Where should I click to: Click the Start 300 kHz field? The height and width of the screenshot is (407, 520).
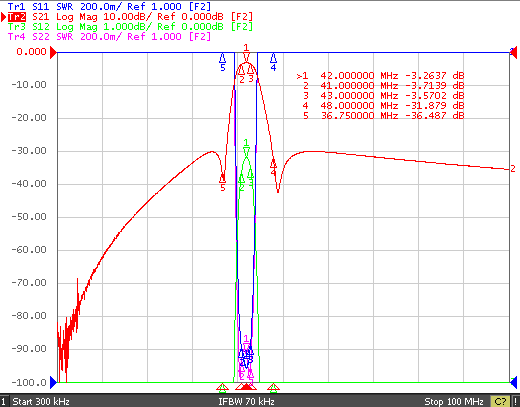point(41,401)
